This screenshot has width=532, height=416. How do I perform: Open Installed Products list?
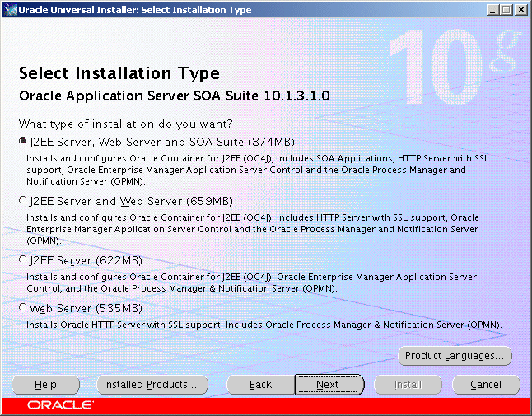pyautogui.click(x=152, y=385)
